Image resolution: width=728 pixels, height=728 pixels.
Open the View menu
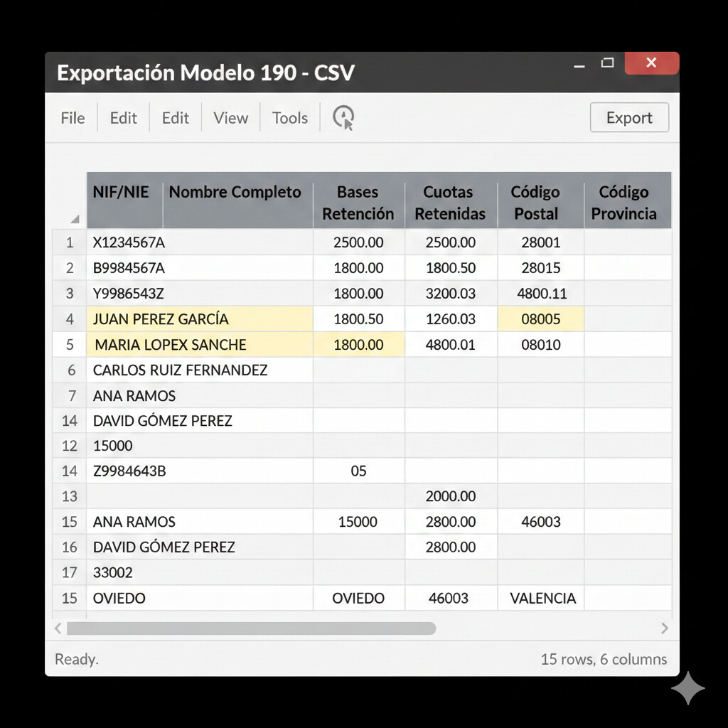tap(231, 118)
